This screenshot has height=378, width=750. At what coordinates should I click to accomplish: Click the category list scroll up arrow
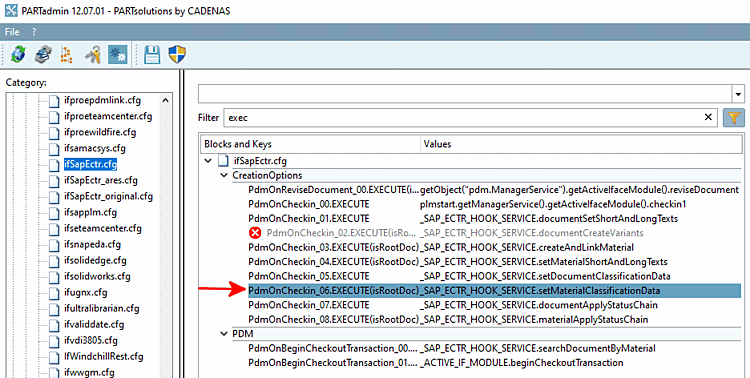[165, 100]
